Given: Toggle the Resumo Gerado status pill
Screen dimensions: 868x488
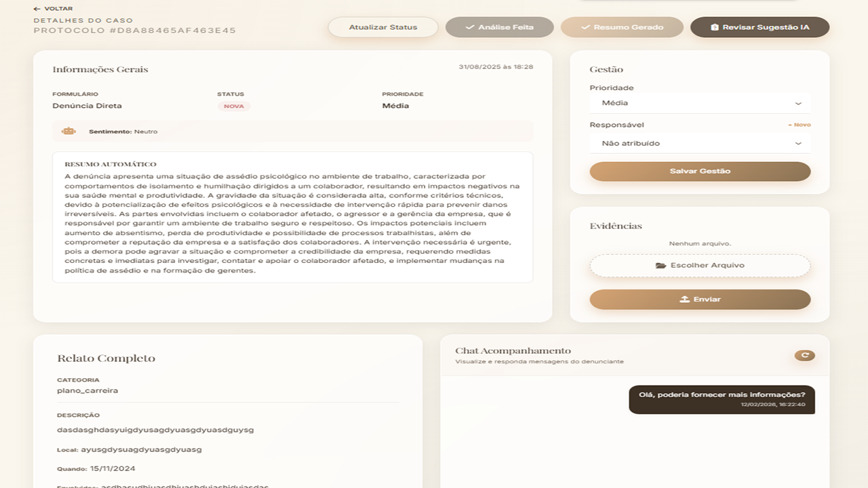Looking at the screenshot, I should click(x=622, y=28).
